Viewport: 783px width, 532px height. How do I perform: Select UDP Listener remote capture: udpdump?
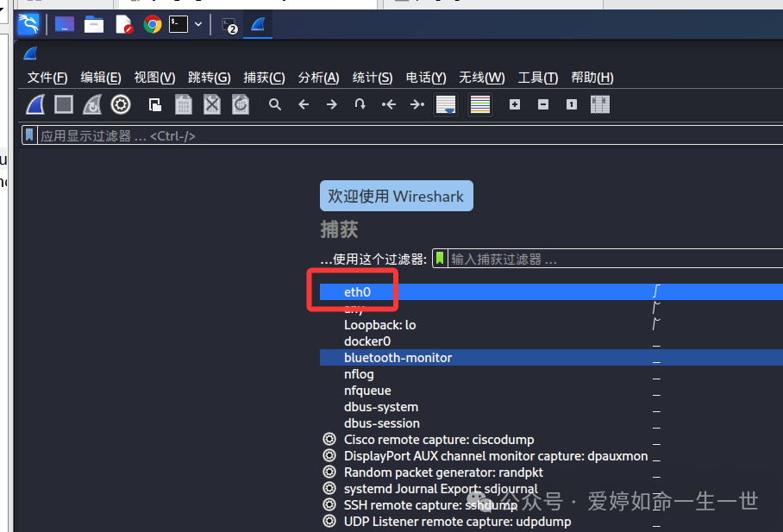coord(551,522)
